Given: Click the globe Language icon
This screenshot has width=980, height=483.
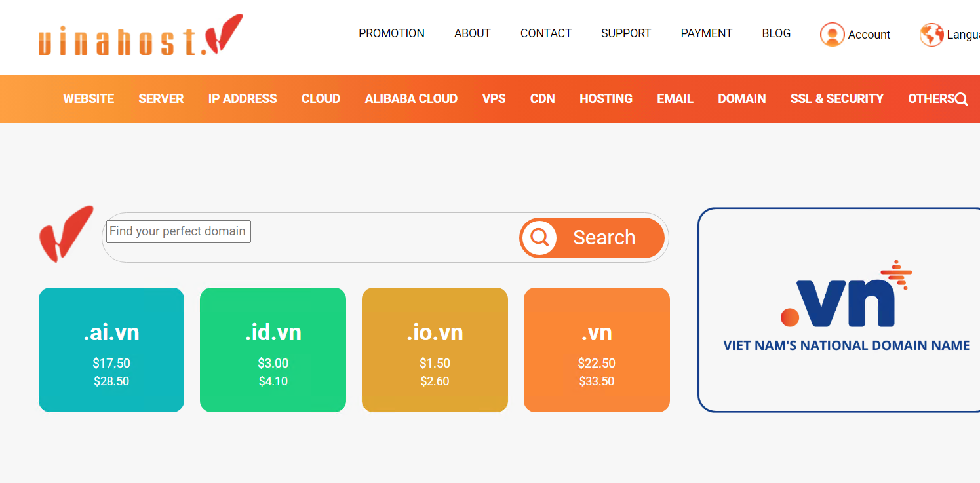Looking at the screenshot, I should coord(931,35).
